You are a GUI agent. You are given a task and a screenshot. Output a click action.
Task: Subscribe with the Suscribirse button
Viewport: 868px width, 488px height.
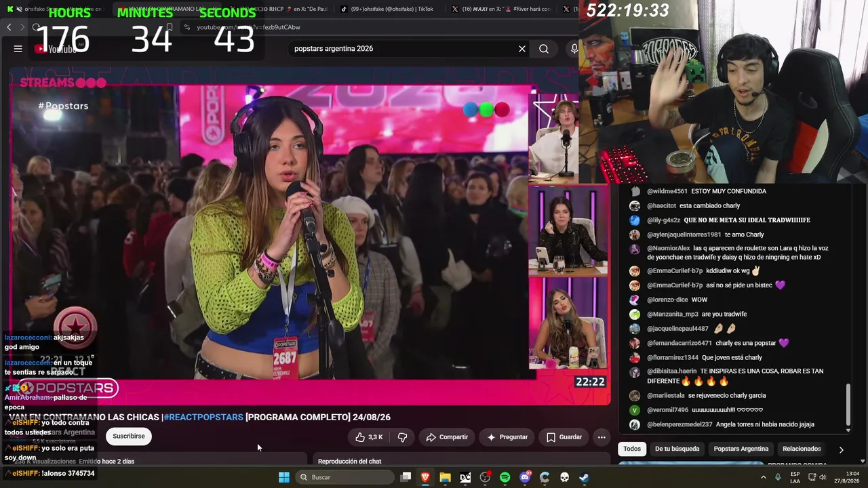pos(129,436)
